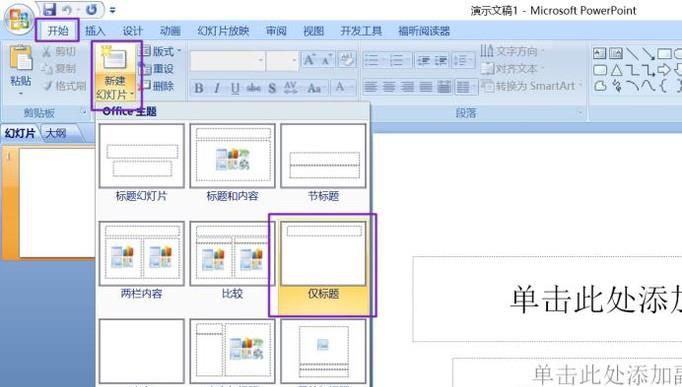Open columns button in paragraph group
The height and width of the screenshot is (387, 682).
pos(465,87)
